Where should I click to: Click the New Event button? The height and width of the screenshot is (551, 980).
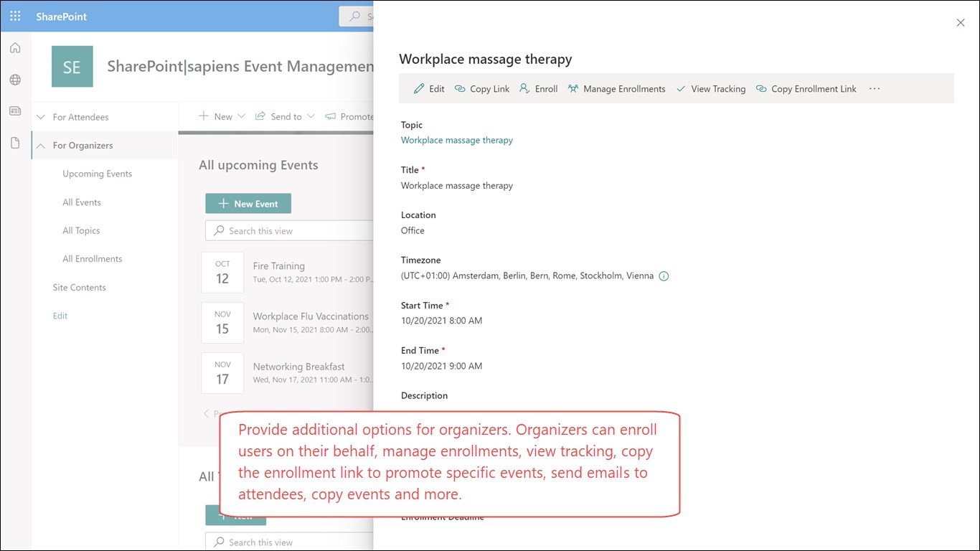248,204
